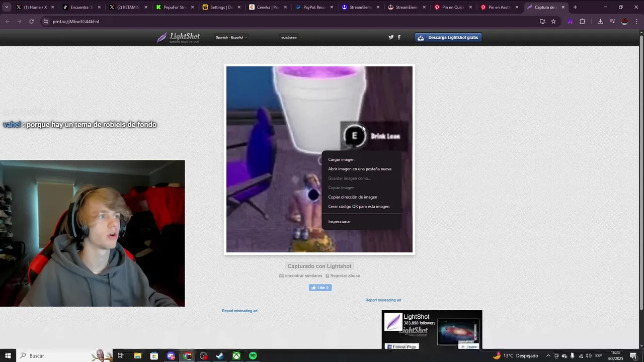Viewport: 644px width, 362px height.
Task: Choose Copiar dirección de imagen
Action: [x=362, y=197]
